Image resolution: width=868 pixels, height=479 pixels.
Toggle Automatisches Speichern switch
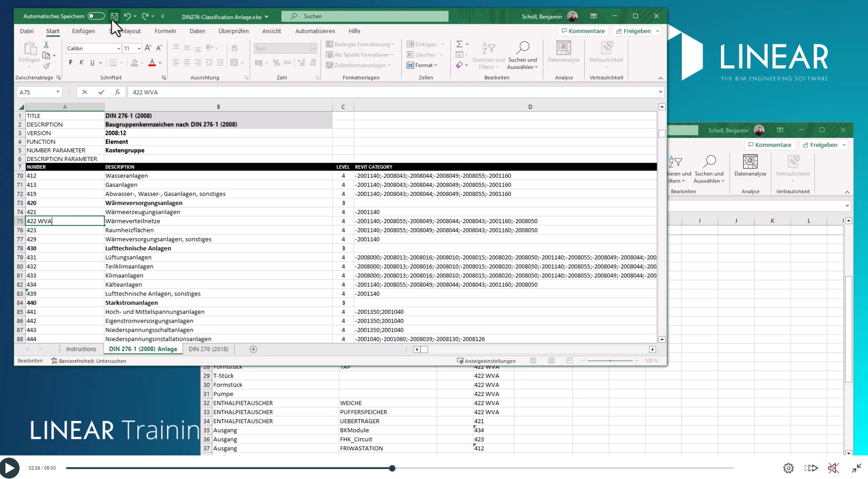tap(96, 16)
